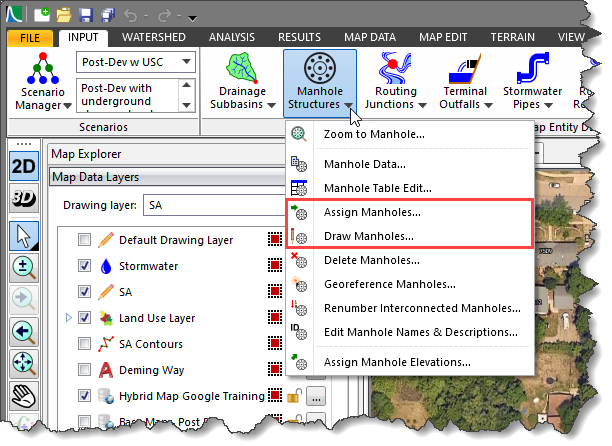Click the Map Data Layers panel header
This screenshot has height=446, width=612.
[168, 177]
